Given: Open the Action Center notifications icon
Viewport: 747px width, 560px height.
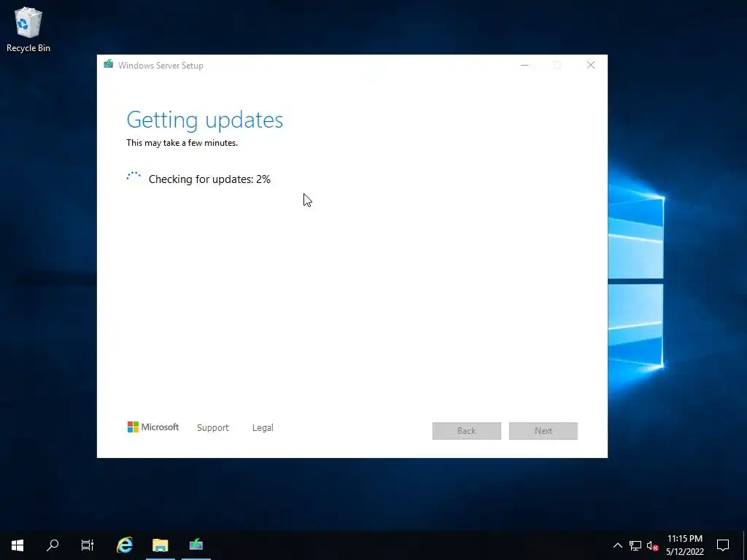Looking at the screenshot, I should click(723, 545).
